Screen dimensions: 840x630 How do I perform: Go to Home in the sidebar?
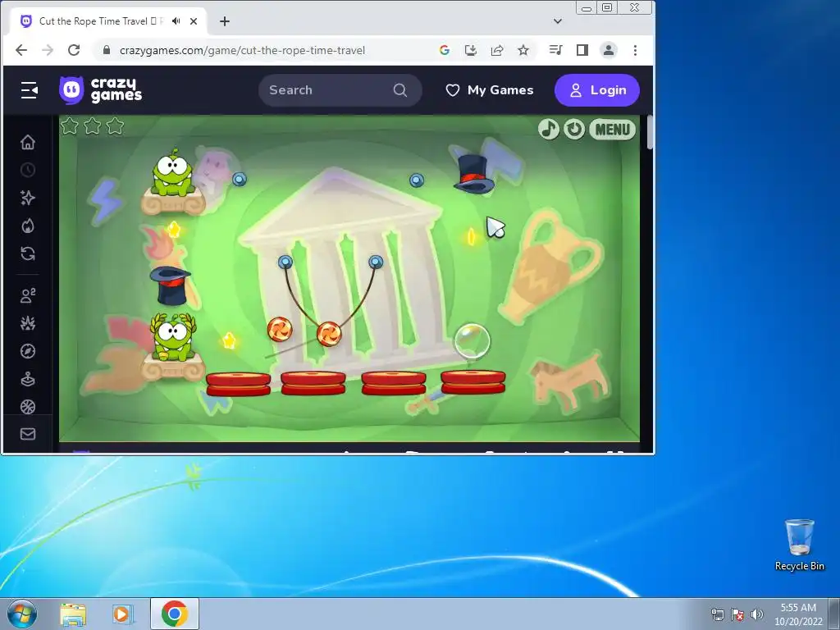point(28,142)
